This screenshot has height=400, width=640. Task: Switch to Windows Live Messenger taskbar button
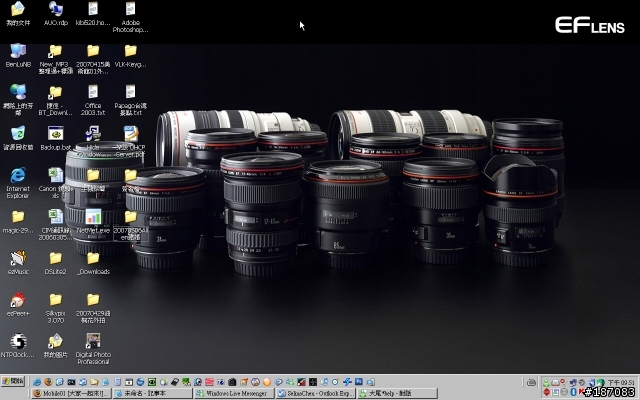[234, 393]
